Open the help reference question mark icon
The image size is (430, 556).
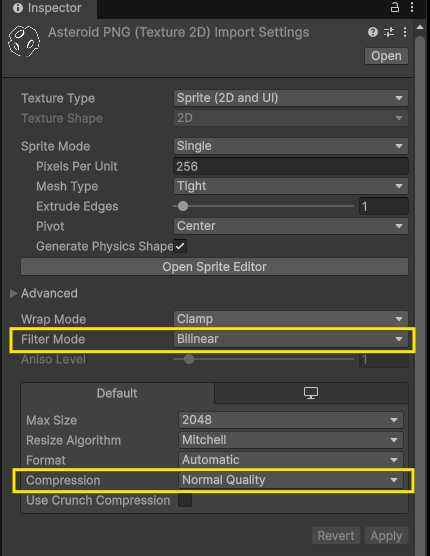(x=373, y=32)
